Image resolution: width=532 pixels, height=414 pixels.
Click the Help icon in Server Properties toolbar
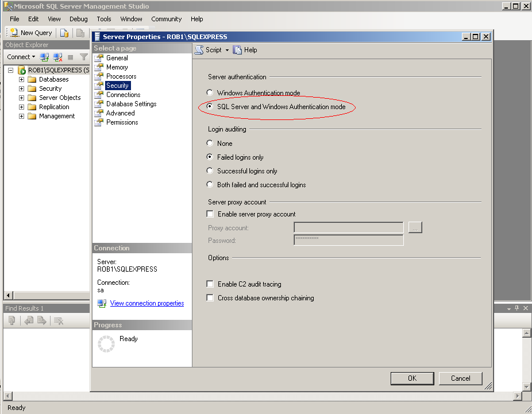(x=237, y=50)
